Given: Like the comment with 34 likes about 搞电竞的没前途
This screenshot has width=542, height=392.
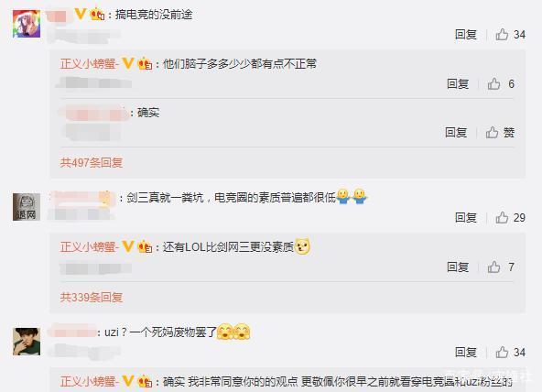Looking at the screenshot, I should pos(502,35).
